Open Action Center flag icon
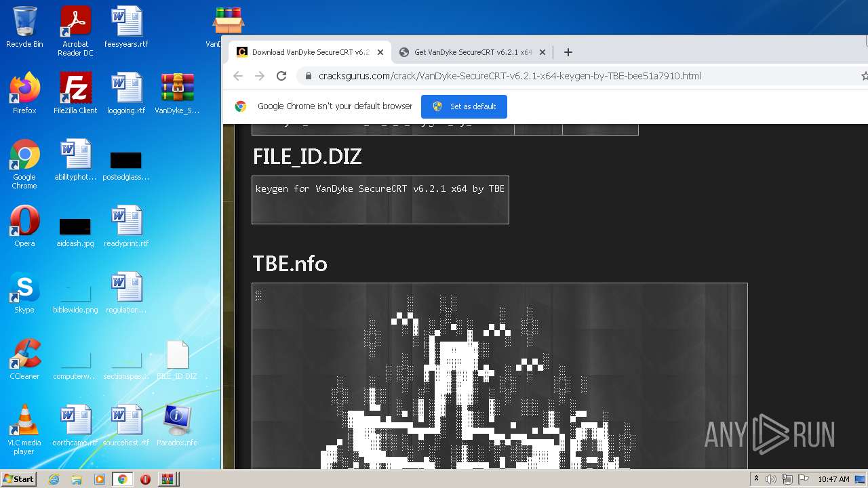Viewport: 868px width, 488px height. tap(804, 479)
